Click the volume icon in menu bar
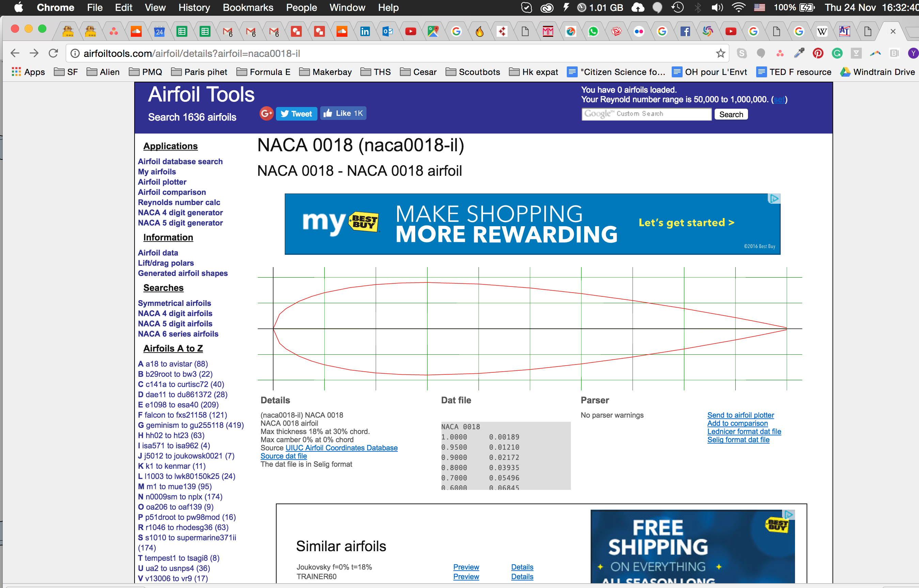The image size is (919, 588). [717, 7]
